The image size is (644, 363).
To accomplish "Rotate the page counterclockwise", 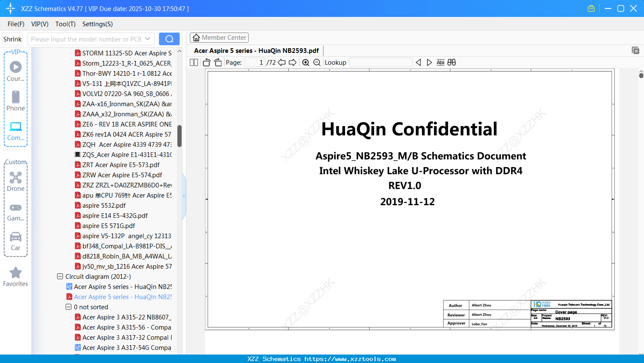I will pyautogui.click(x=207, y=63).
